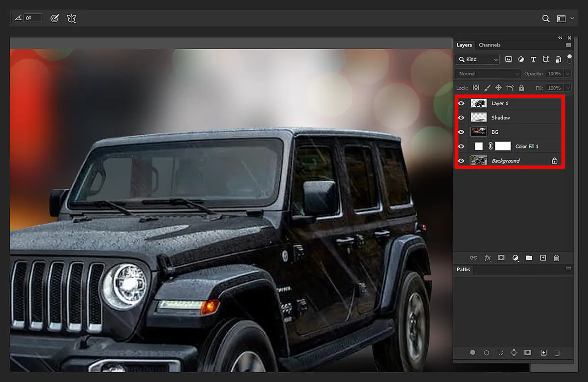Open the Layers panel menu
Viewport: 588px width, 382px height.
[568, 45]
